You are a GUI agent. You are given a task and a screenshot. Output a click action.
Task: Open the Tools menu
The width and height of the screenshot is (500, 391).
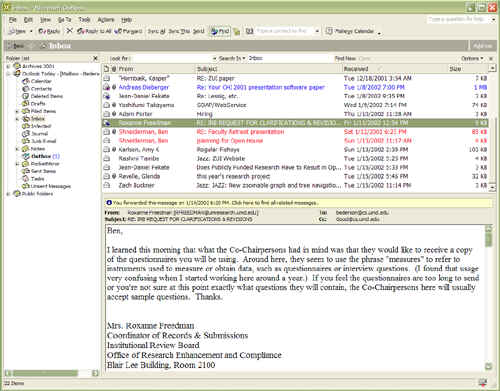pyautogui.click(x=84, y=20)
